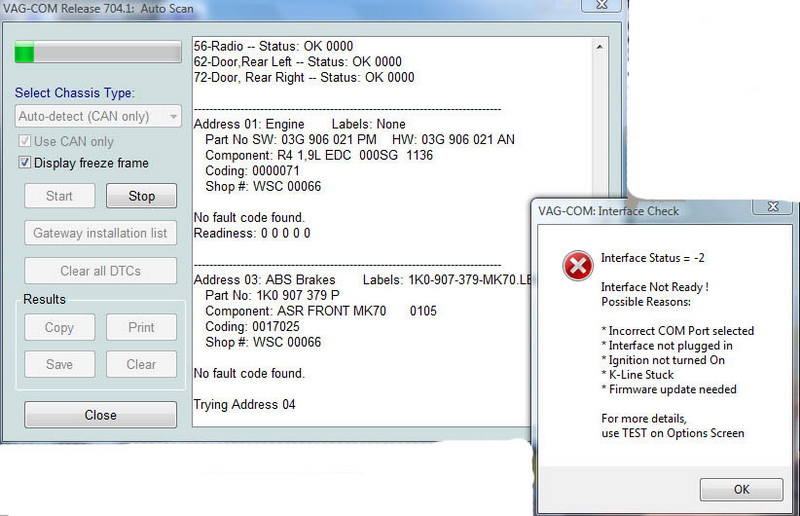Click the Firmware update needed reason
Viewport: 800px width, 516px height.
(669, 389)
